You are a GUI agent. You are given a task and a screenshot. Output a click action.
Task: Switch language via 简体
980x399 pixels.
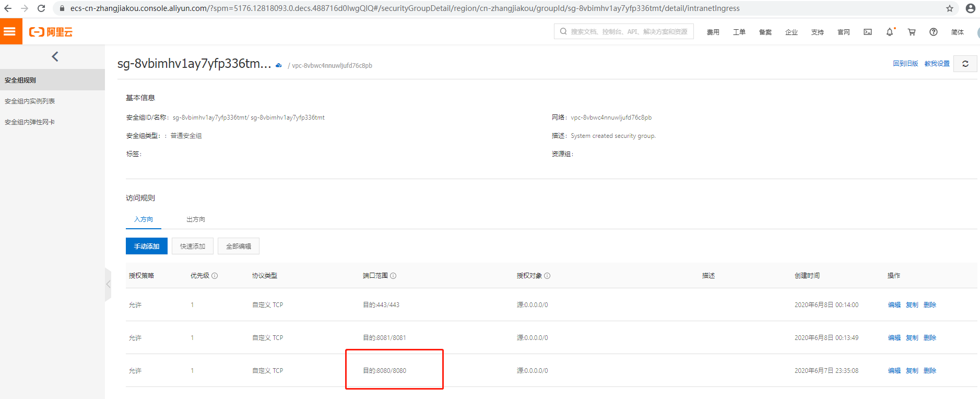pyautogui.click(x=958, y=32)
